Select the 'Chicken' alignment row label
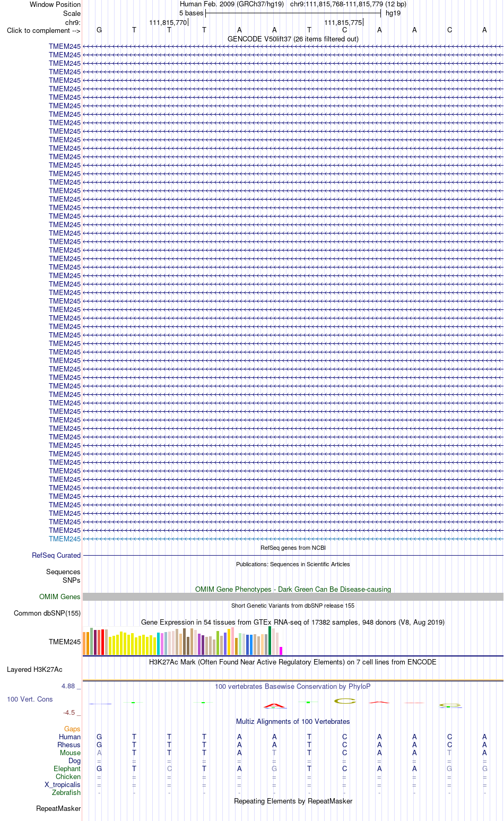This screenshot has height=821, width=504. tap(68, 776)
